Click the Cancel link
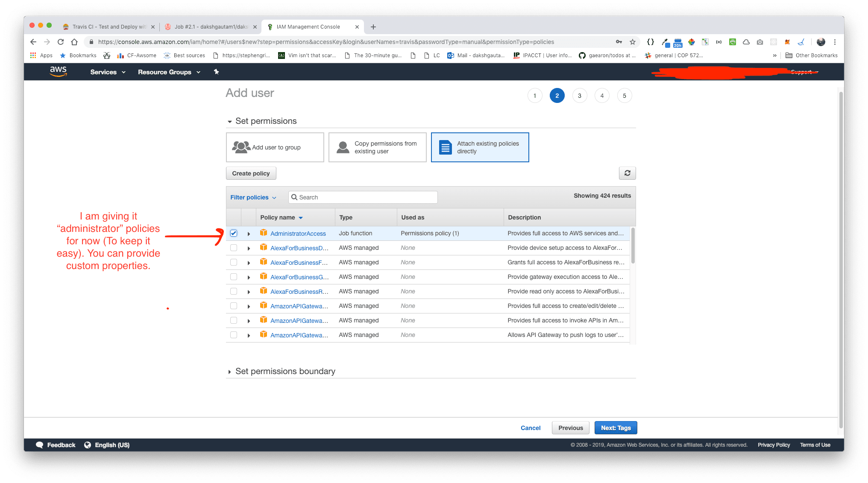The image size is (868, 483). pos(531,427)
